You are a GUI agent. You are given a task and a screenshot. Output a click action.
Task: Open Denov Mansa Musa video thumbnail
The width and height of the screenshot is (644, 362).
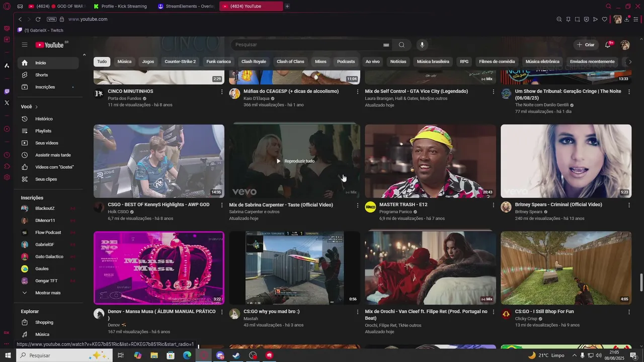tap(159, 268)
